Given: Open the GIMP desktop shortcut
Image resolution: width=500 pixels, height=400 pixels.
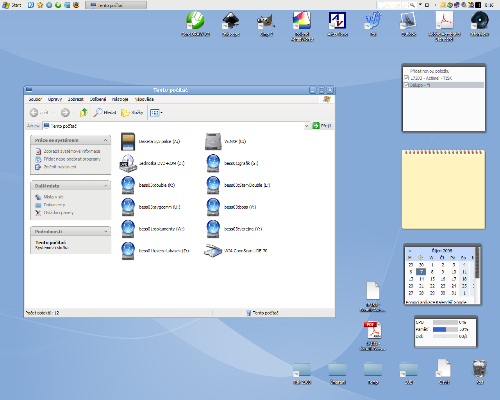Looking at the screenshot, I should [266, 21].
